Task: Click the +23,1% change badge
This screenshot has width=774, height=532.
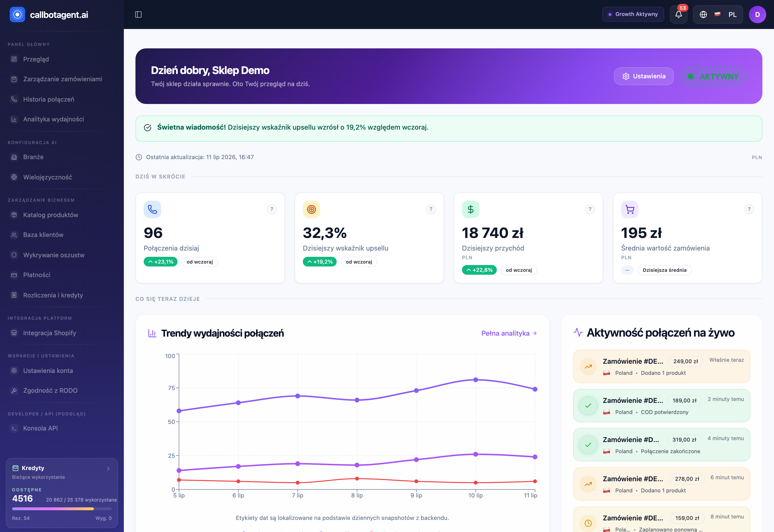Action: [x=160, y=262]
